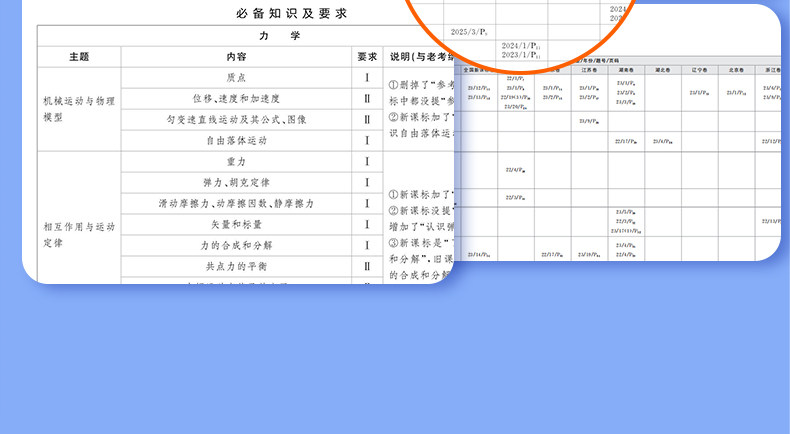Select the 辽宁卷 column header
This screenshot has height=434, width=790.
point(699,70)
